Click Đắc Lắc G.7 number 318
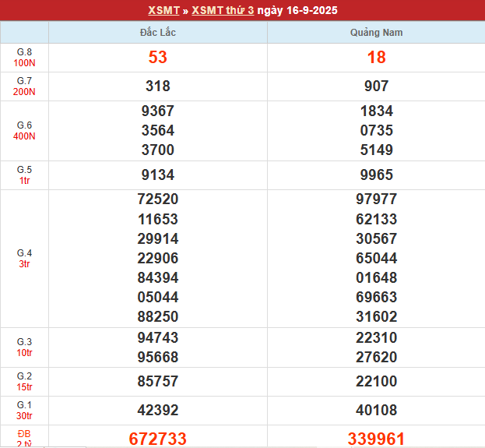This screenshot has height=448, width=485. [x=158, y=86]
